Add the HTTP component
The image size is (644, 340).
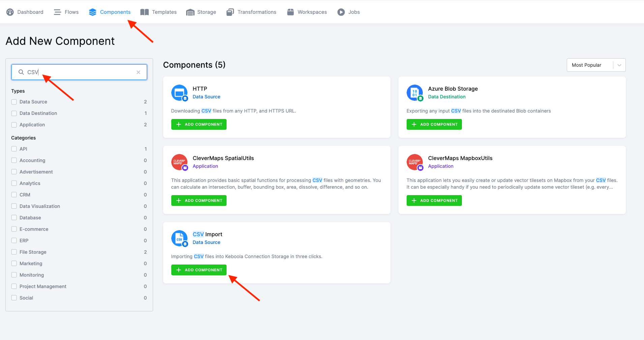tap(199, 124)
